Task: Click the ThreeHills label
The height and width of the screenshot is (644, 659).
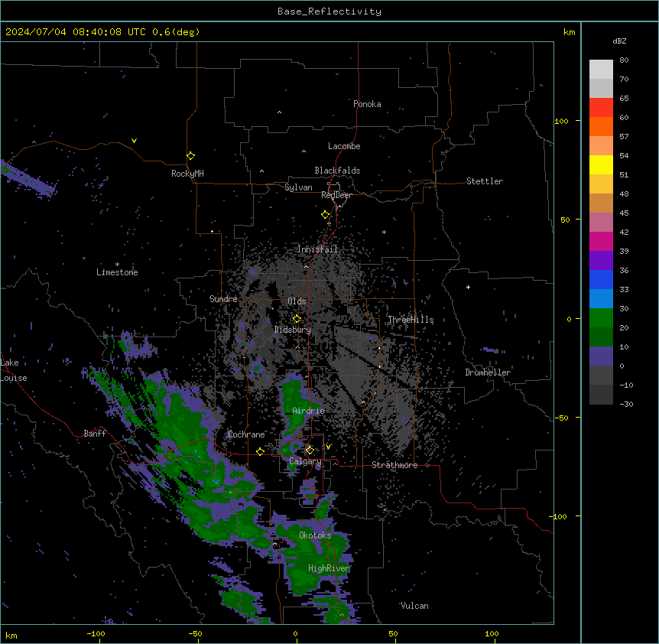Action: [411, 320]
